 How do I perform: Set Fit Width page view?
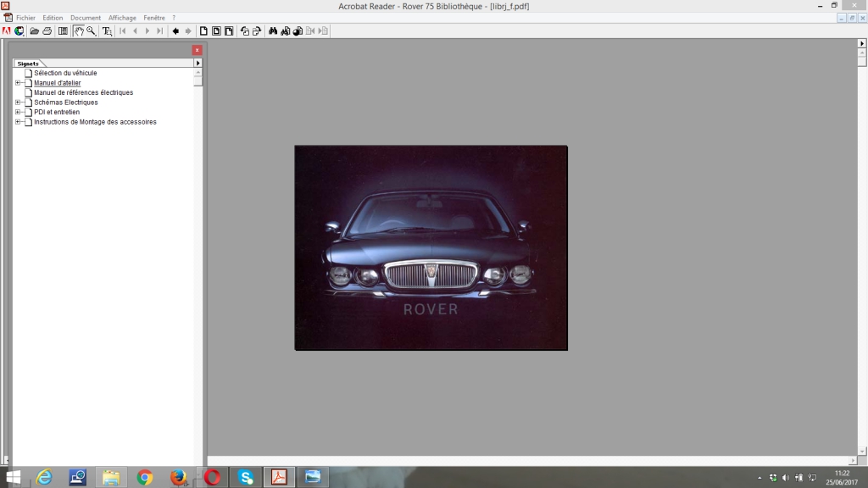[229, 31]
